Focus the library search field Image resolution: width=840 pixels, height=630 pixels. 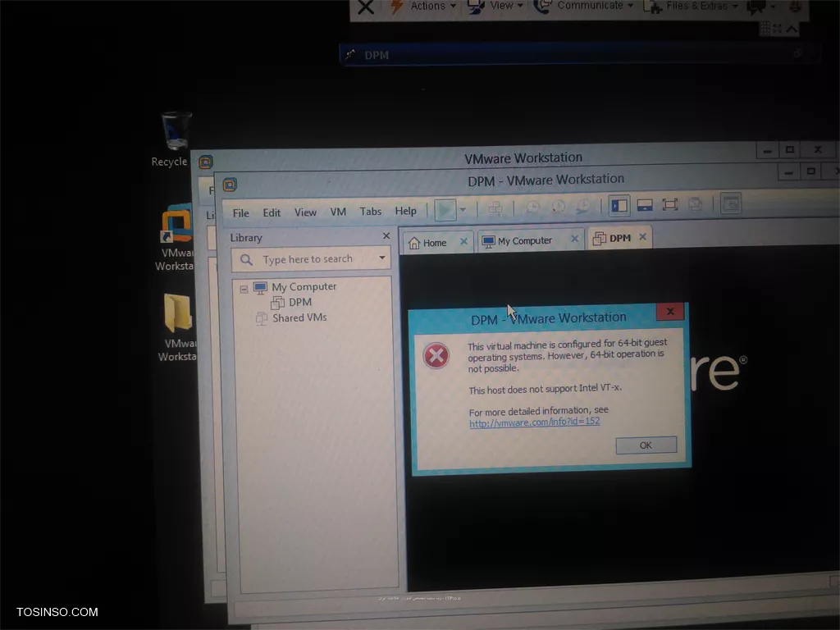[311, 259]
